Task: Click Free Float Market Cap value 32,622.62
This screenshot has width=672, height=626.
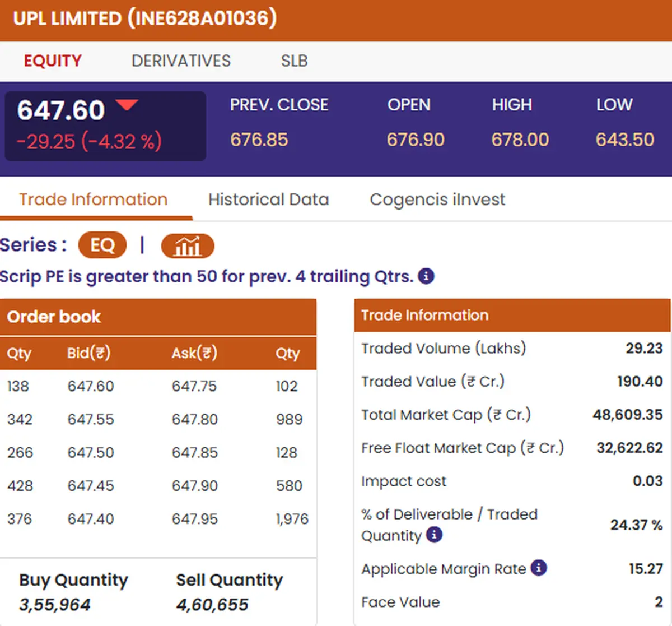Action: tap(630, 448)
